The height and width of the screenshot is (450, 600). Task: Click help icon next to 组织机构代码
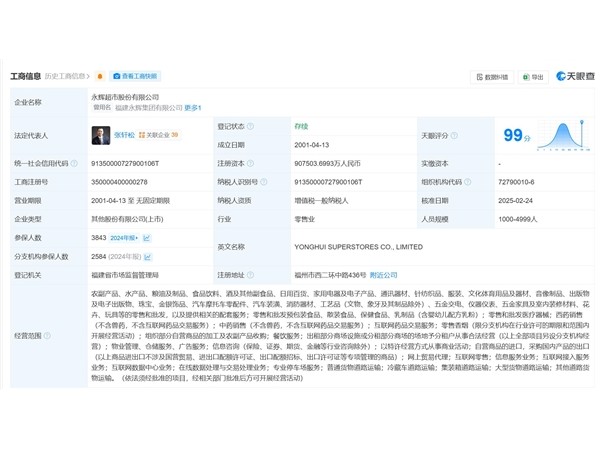[468, 182]
